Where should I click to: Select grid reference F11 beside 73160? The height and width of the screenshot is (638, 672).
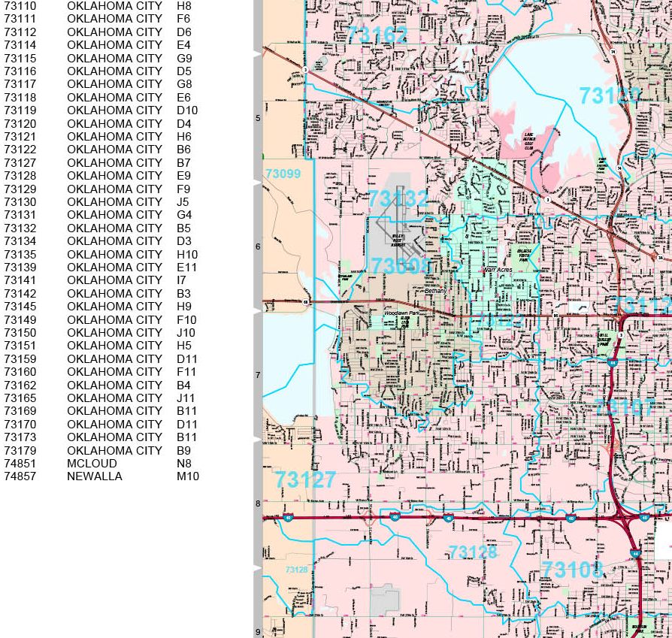pos(186,371)
